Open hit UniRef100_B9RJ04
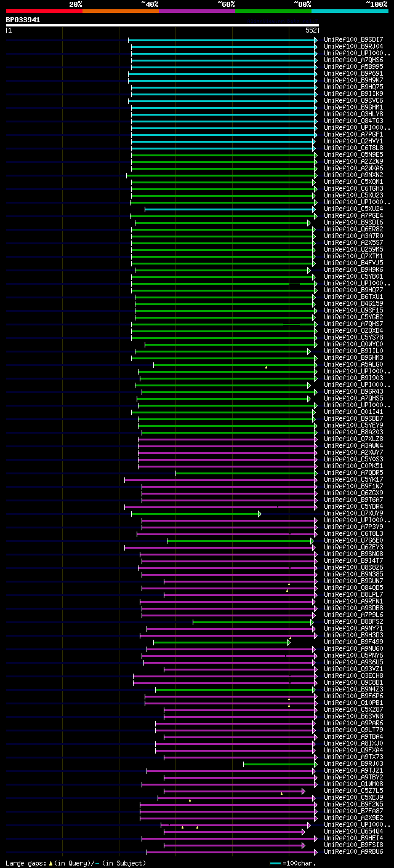394x868 pixels. click(353, 46)
